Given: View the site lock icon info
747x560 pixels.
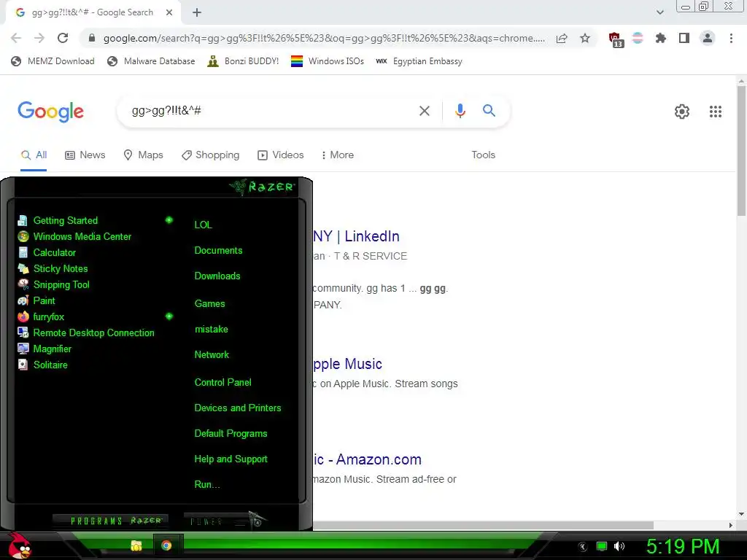Looking at the screenshot, I should [92, 38].
